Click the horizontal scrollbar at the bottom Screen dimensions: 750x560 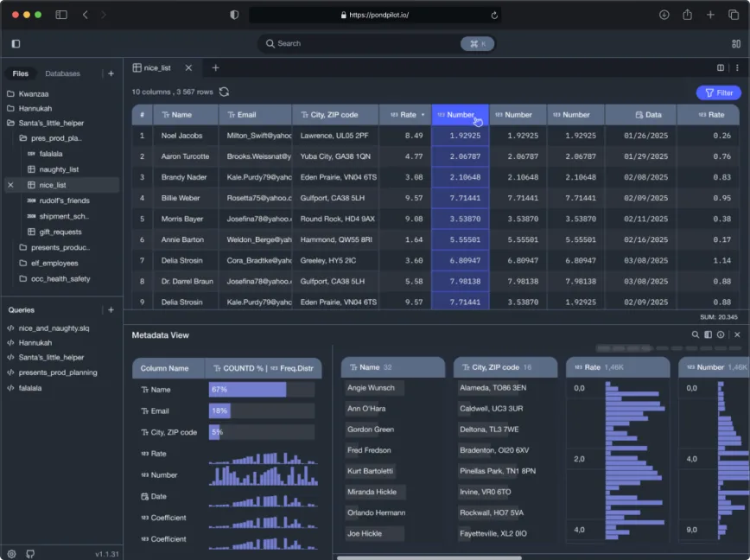[x=429, y=557]
